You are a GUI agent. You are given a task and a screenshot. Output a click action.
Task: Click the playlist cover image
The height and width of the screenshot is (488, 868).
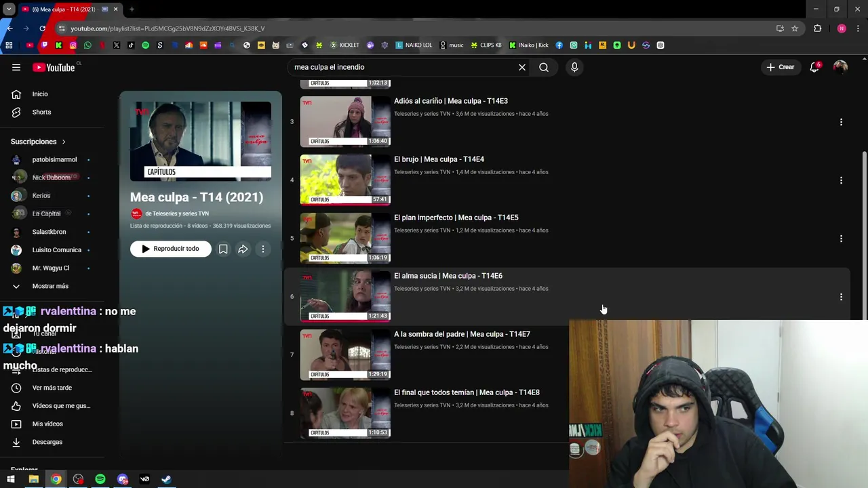(x=201, y=141)
